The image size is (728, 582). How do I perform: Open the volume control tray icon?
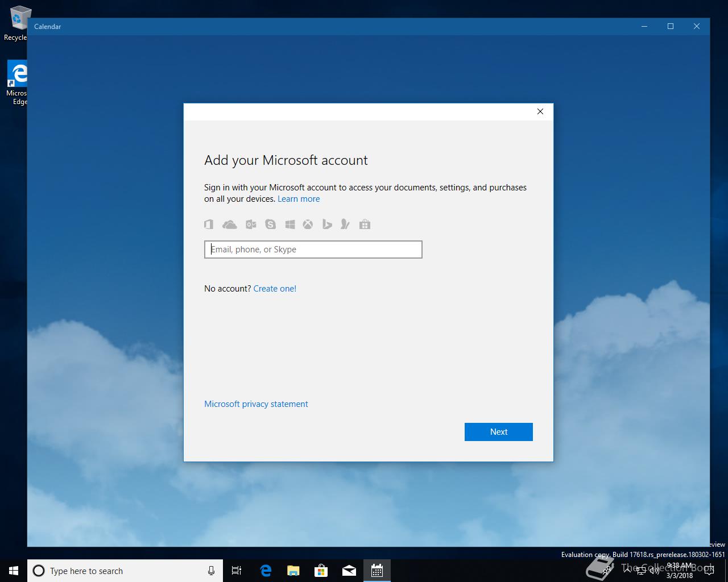click(x=655, y=571)
